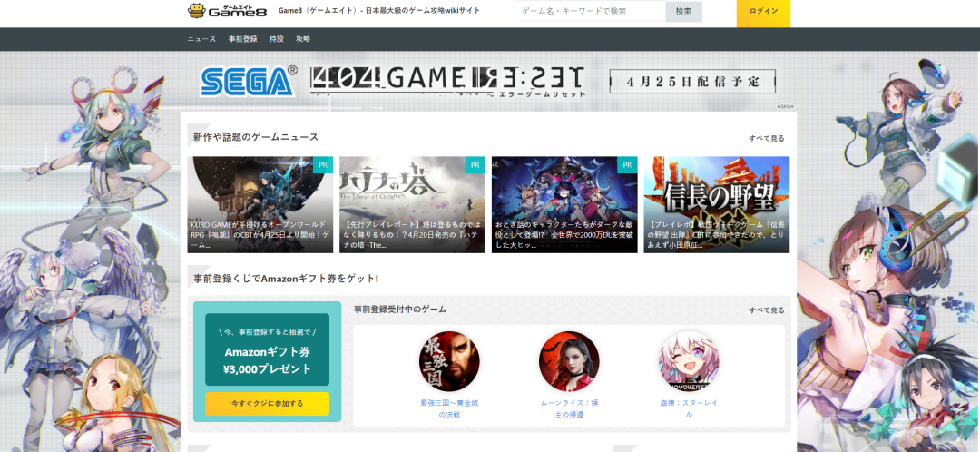Follow the ムーンライズ:領主の帰還 text link
Viewport: 980px width, 452px height.
coord(569,408)
